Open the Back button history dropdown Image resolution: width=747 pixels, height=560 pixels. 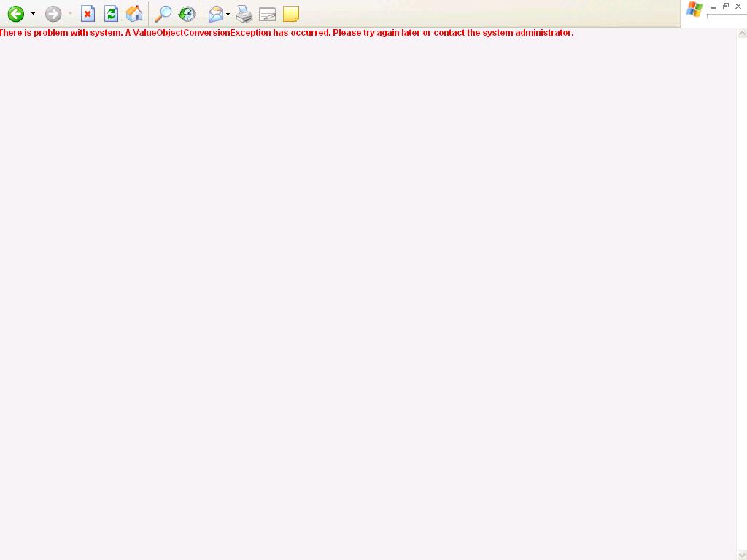coord(33,14)
